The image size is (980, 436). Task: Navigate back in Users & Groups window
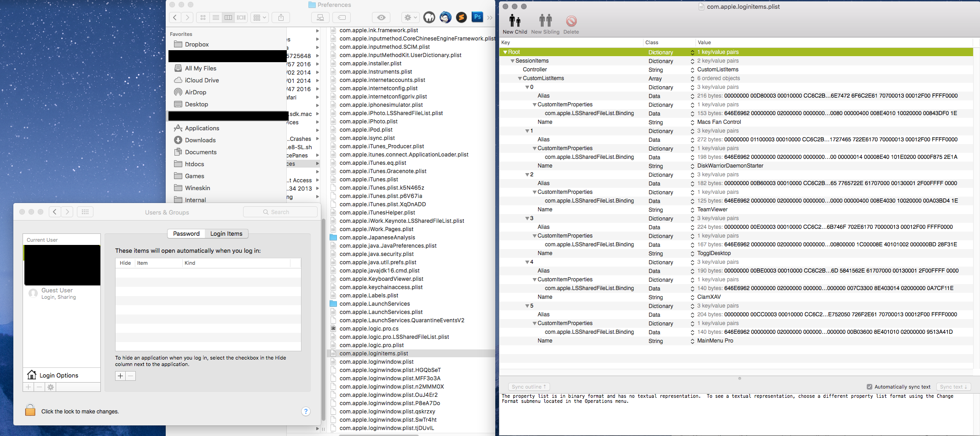pyautogui.click(x=55, y=212)
